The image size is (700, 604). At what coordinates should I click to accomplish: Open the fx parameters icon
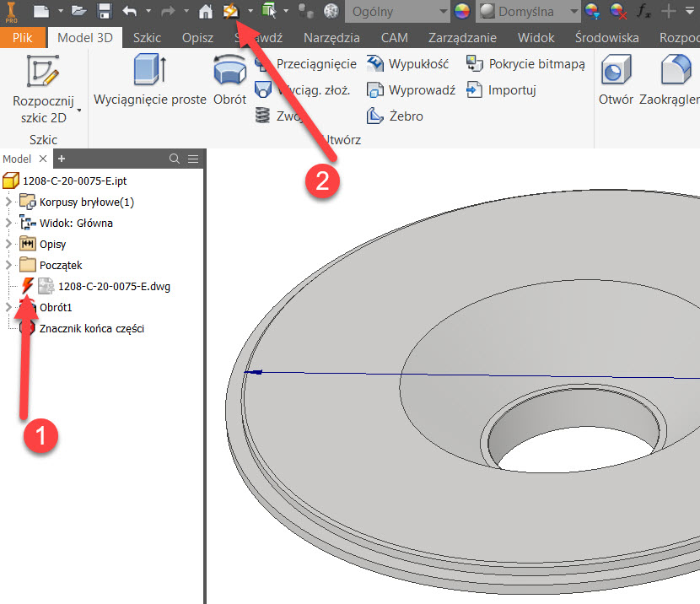(x=643, y=12)
